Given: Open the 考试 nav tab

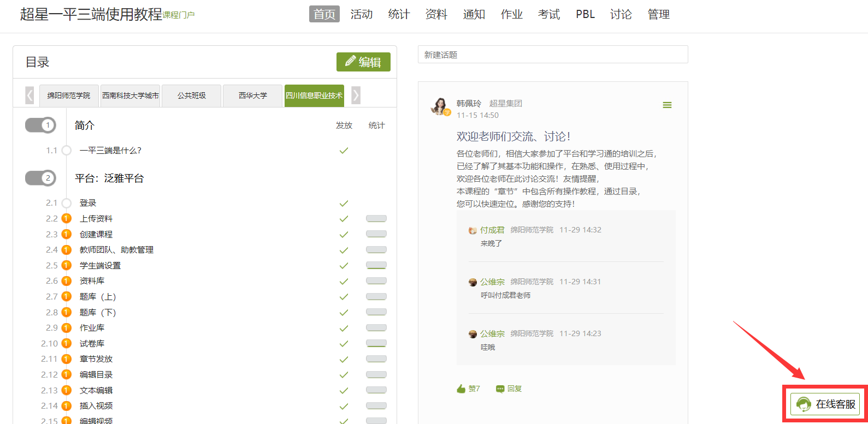Looking at the screenshot, I should point(549,14).
